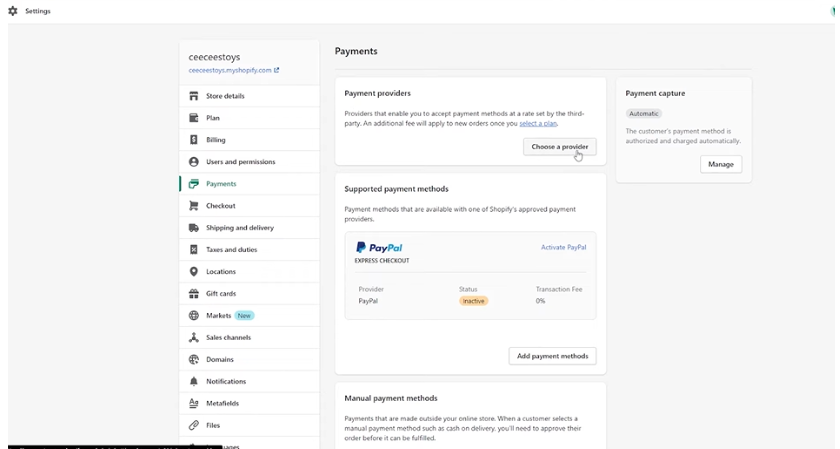Click the Settings gear icon
840x449 pixels.
click(x=13, y=11)
